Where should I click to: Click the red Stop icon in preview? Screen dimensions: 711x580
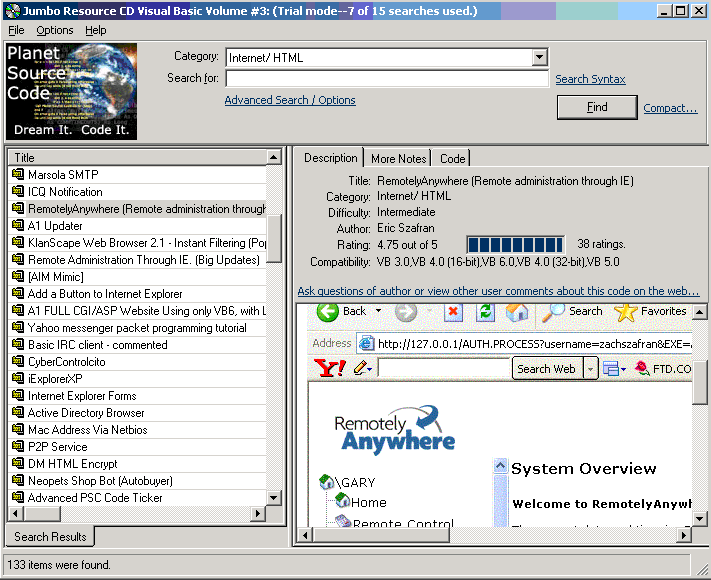pos(453,312)
